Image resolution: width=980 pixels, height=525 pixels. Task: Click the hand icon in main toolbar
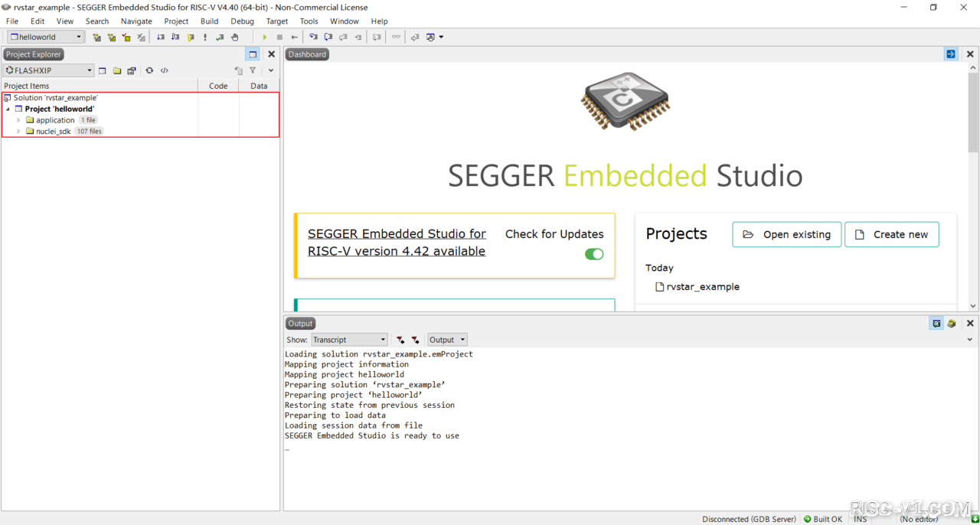click(x=235, y=37)
